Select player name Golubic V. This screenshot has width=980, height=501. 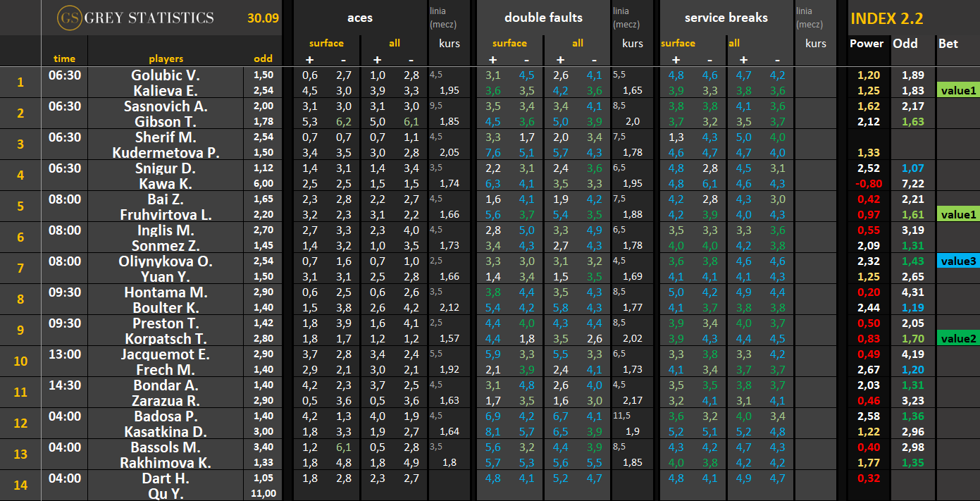[166, 75]
